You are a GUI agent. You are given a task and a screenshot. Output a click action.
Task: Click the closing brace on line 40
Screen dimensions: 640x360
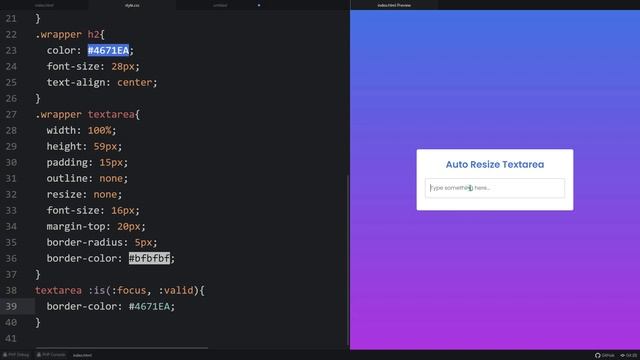[38, 322]
